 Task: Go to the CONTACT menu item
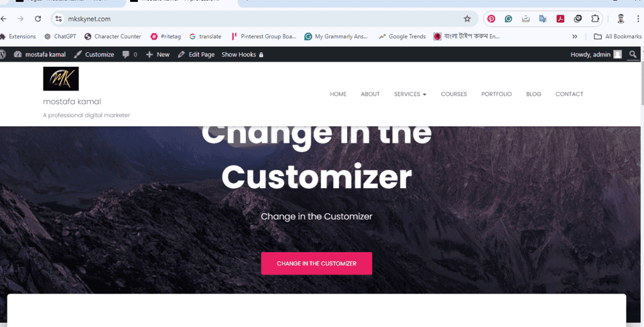pyautogui.click(x=569, y=94)
